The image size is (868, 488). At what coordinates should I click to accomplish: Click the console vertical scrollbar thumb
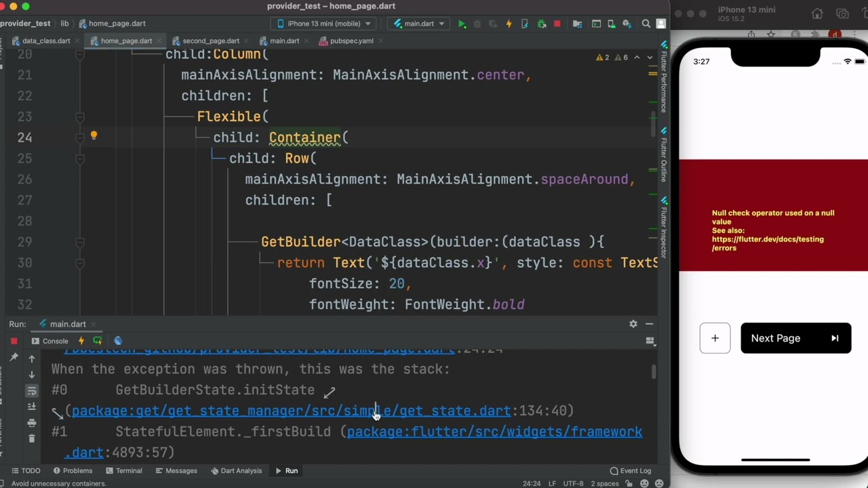point(654,372)
